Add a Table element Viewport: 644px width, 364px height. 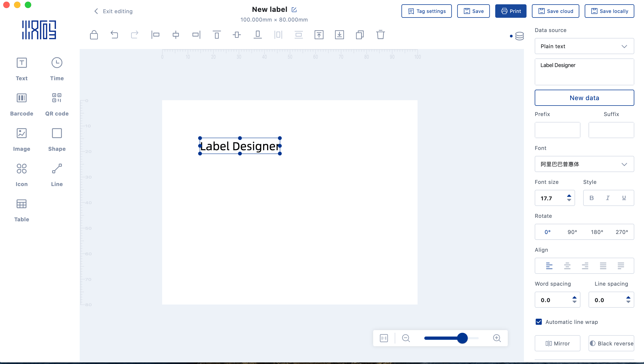click(22, 210)
